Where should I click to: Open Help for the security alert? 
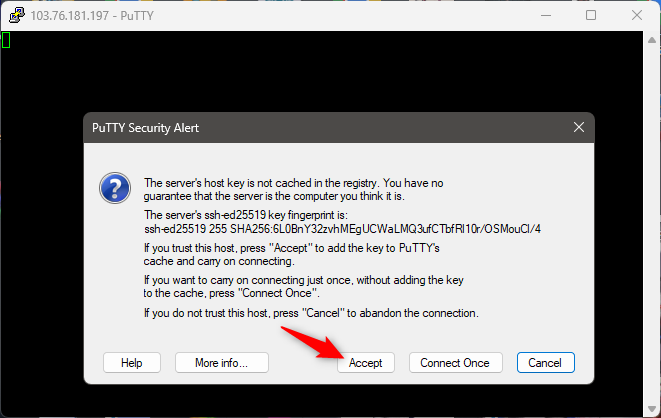(x=132, y=363)
